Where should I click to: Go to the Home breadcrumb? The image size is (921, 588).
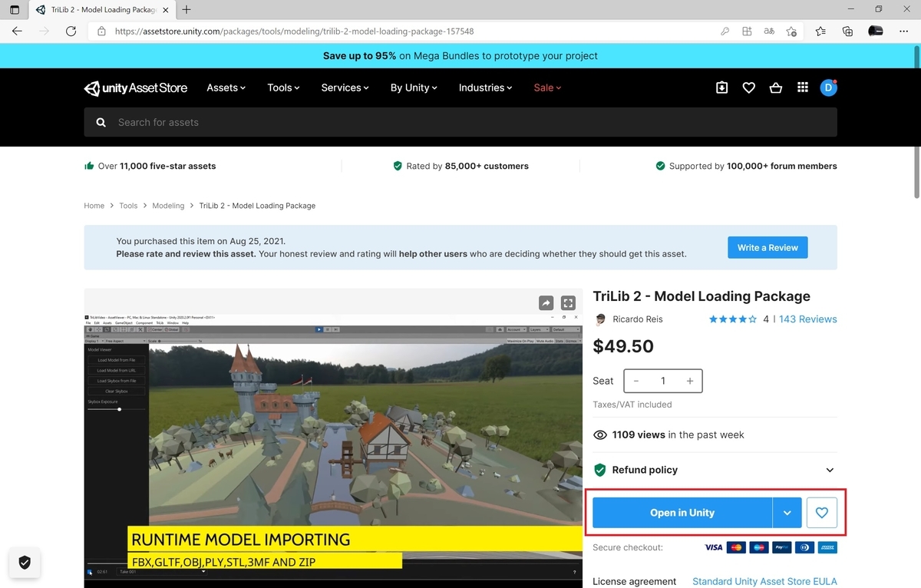(x=94, y=206)
